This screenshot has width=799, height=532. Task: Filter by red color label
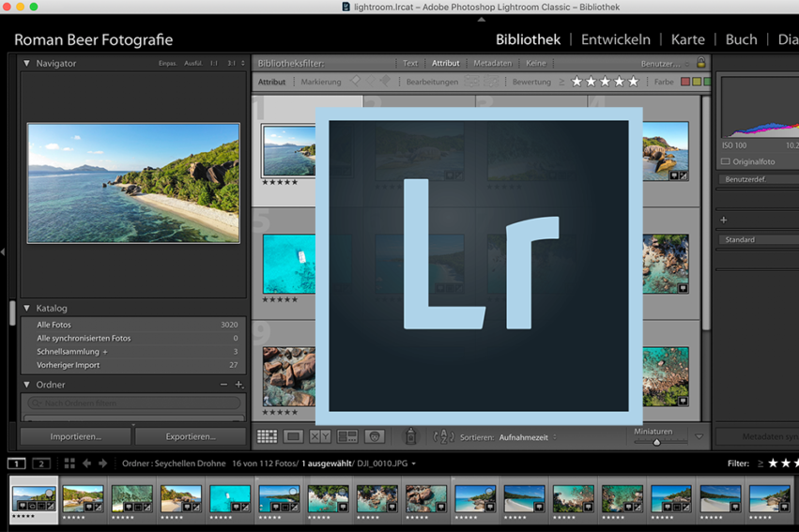pyautogui.click(x=685, y=82)
